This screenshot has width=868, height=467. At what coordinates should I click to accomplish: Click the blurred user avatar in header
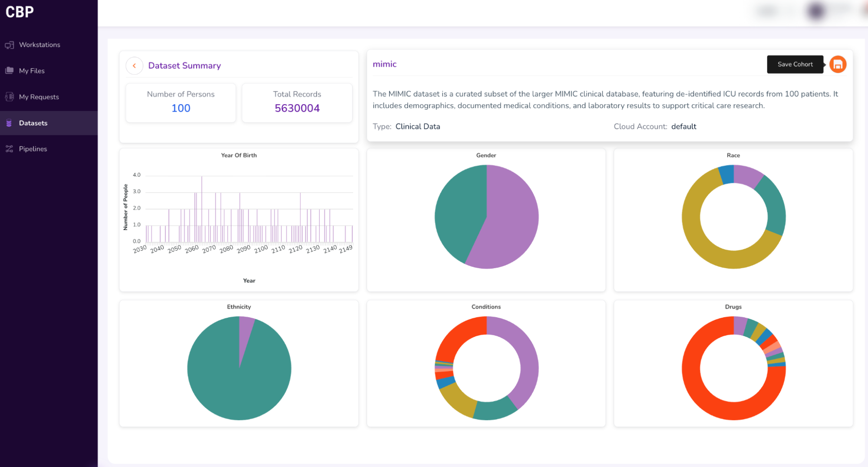(816, 11)
